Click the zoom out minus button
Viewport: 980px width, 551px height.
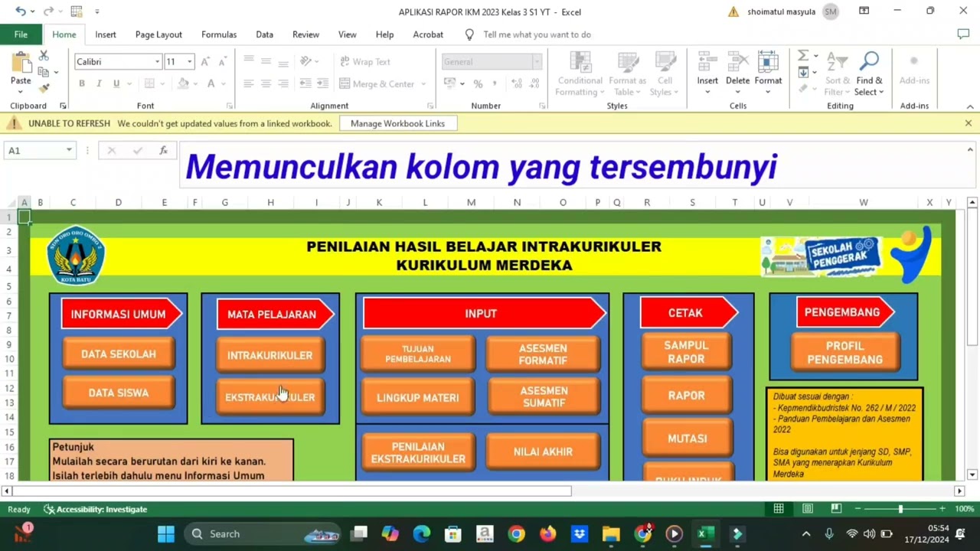(858, 509)
